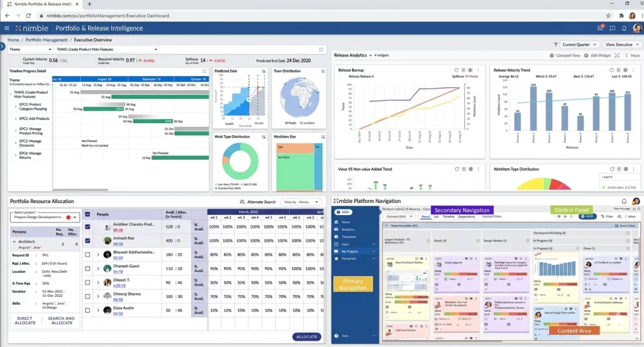The height and width of the screenshot is (347, 644).
Task: Open table view of Workitem Type Distribution widget
Action: click(x=619, y=169)
